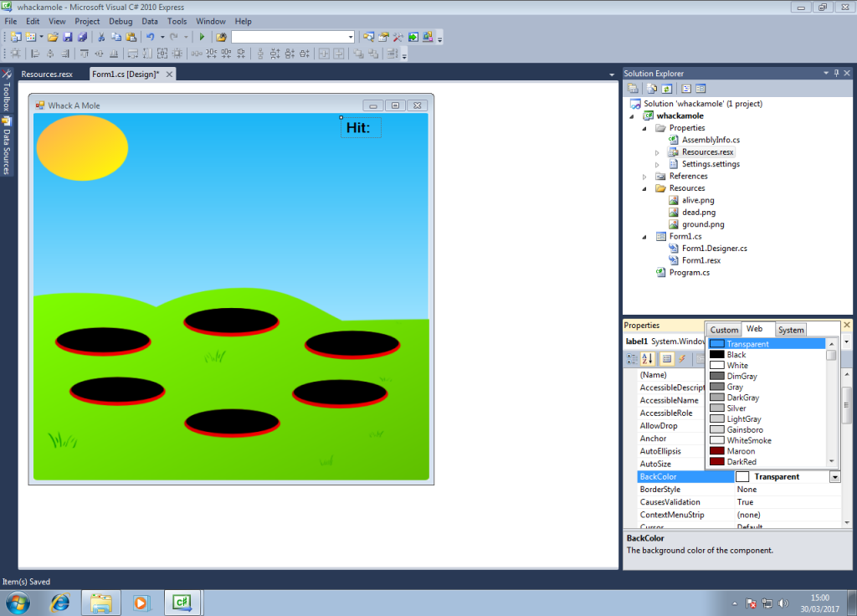Select the Resources.resx document tab
The image size is (857, 616).
tap(47, 74)
